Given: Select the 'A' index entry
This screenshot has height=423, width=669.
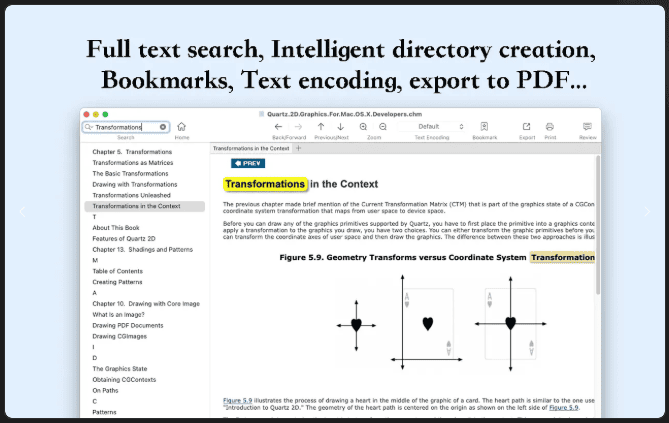Looking at the screenshot, I should coord(95,293).
